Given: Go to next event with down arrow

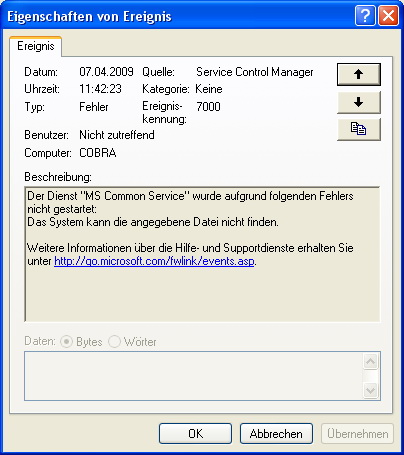Looking at the screenshot, I should (359, 102).
